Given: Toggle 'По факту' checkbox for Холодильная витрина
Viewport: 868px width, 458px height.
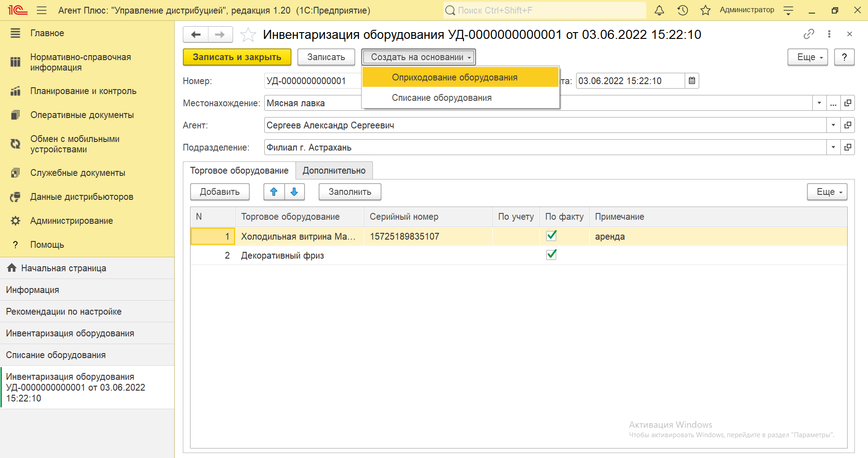Looking at the screenshot, I should (551, 236).
